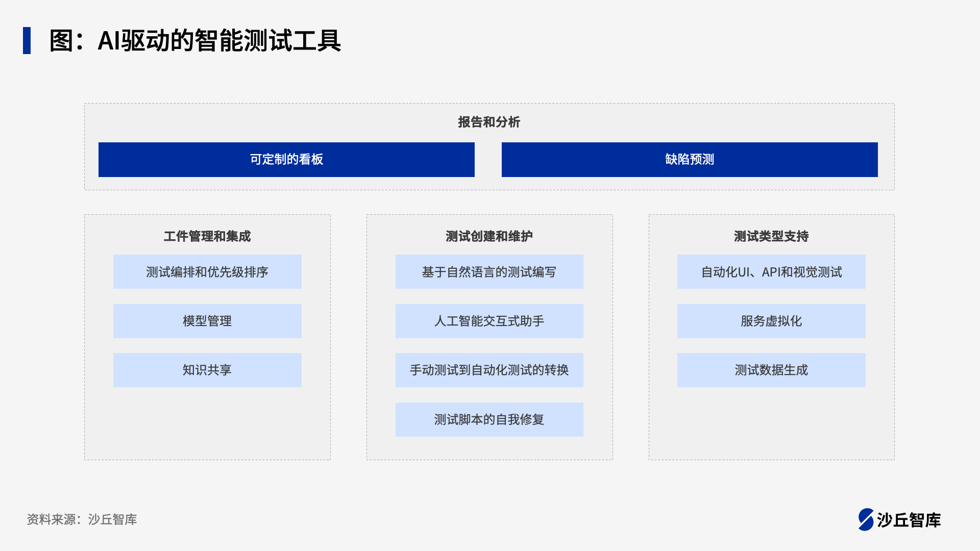
Task: Click 测试脚本的自我修复 box
Action: coord(489,419)
